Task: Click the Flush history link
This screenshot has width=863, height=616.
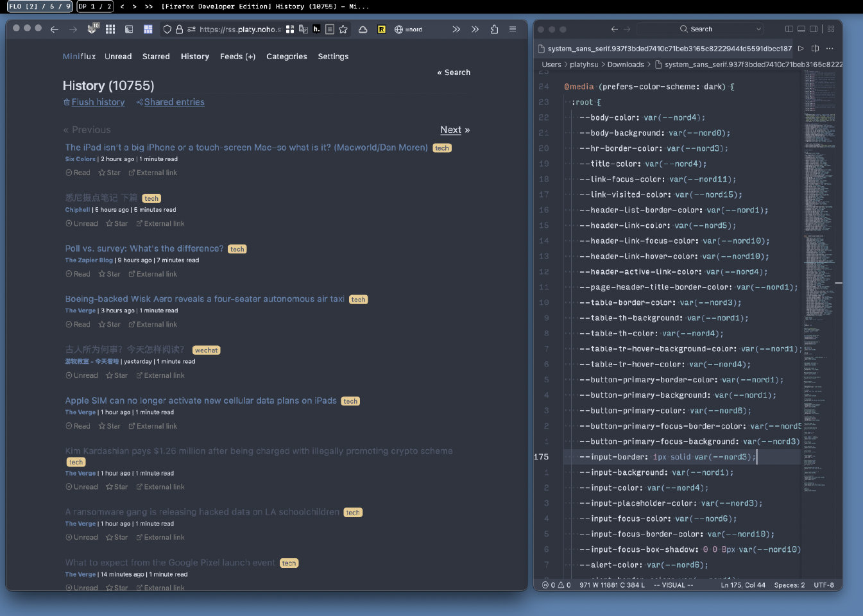Action: 98,102
